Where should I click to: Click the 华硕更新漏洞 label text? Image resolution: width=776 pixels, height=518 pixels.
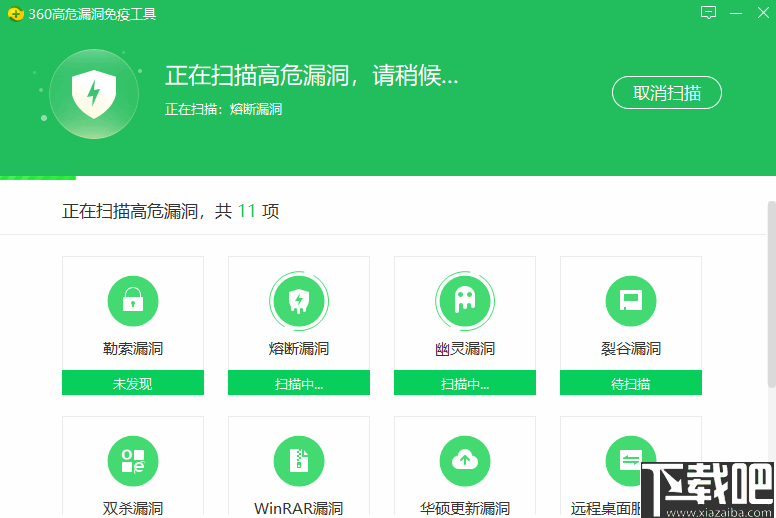(465, 509)
